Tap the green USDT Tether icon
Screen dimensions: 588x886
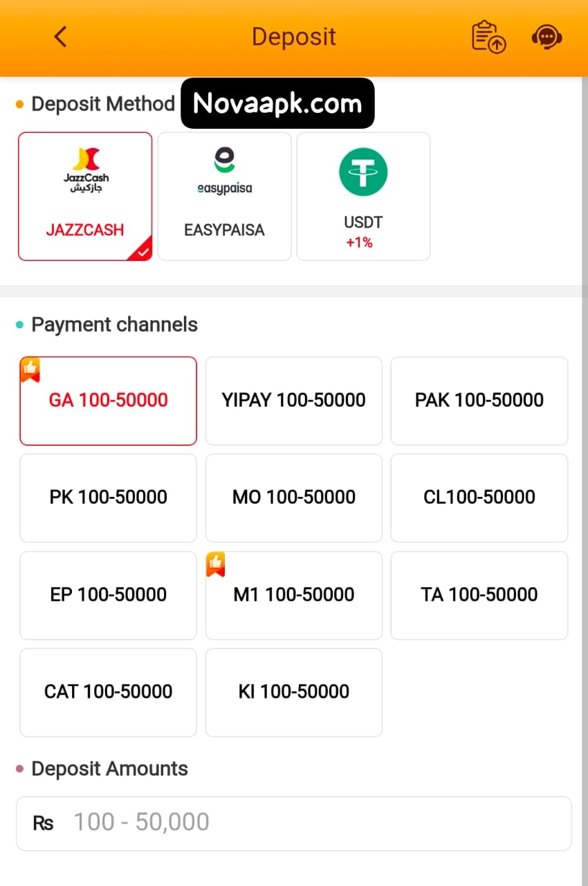[363, 172]
